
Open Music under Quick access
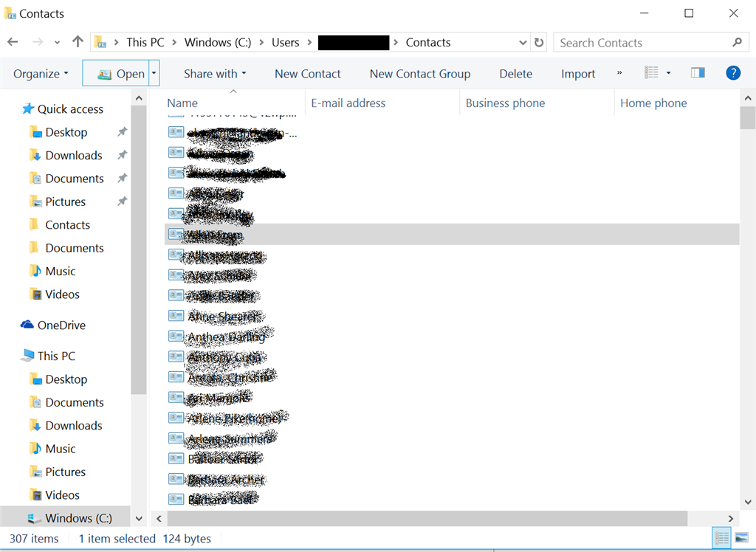tap(61, 271)
